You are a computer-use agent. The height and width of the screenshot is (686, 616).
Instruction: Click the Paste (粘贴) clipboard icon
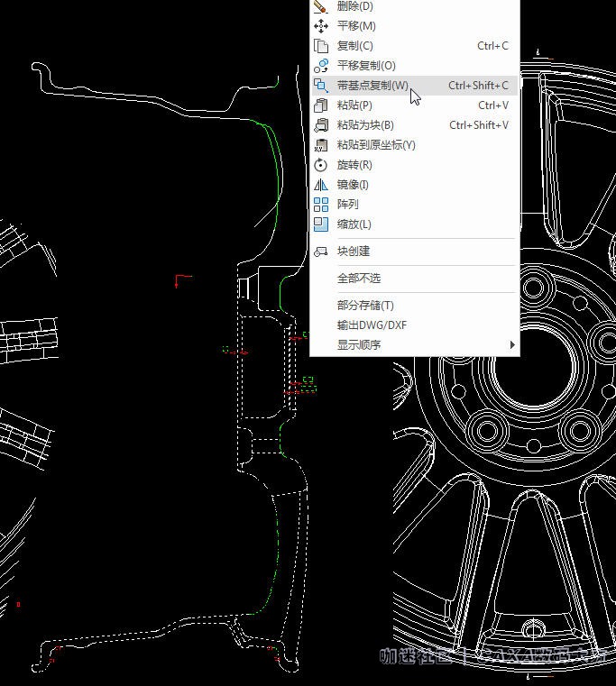point(320,105)
